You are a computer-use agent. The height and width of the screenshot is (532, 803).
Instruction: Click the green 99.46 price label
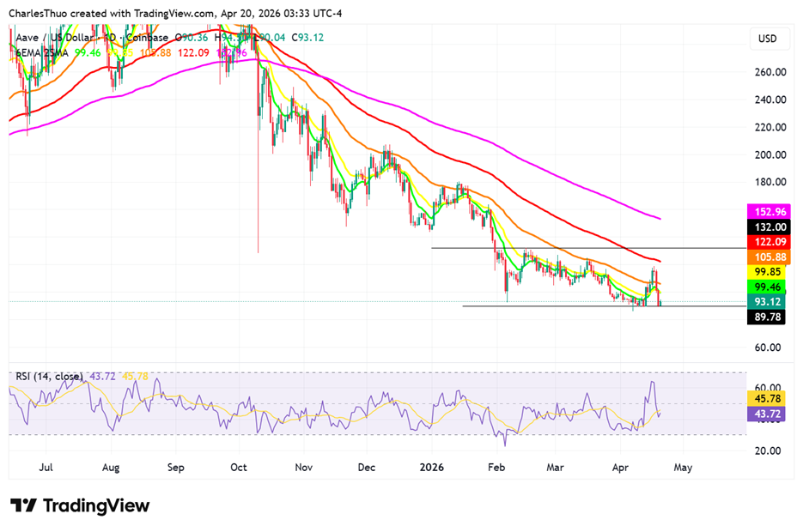click(x=770, y=287)
